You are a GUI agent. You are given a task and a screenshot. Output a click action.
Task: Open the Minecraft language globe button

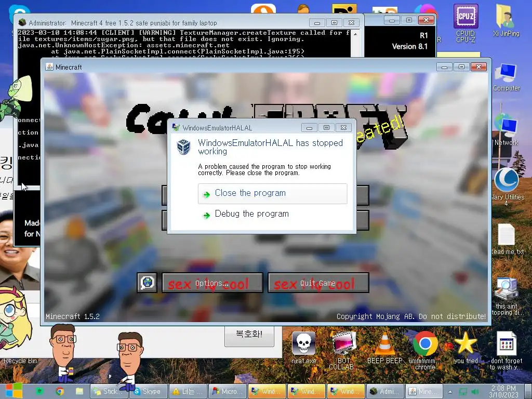(147, 282)
